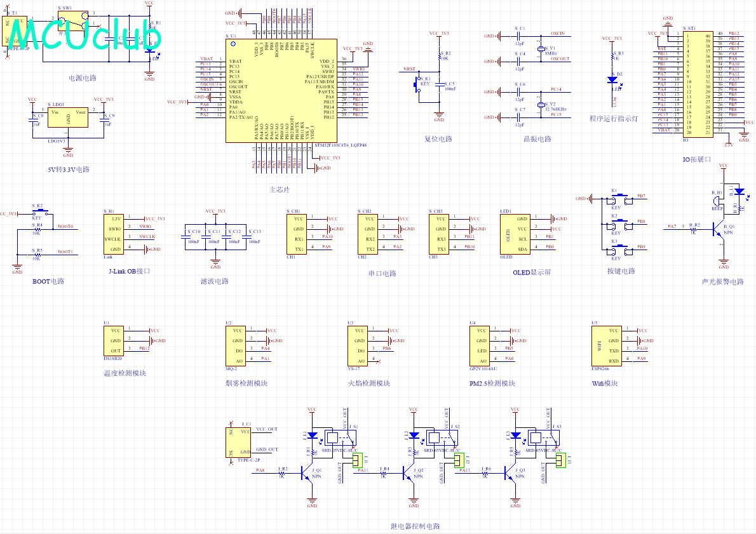Click the '声光报警电路' section title
756x534 pixels.
[x=723, y=281]
